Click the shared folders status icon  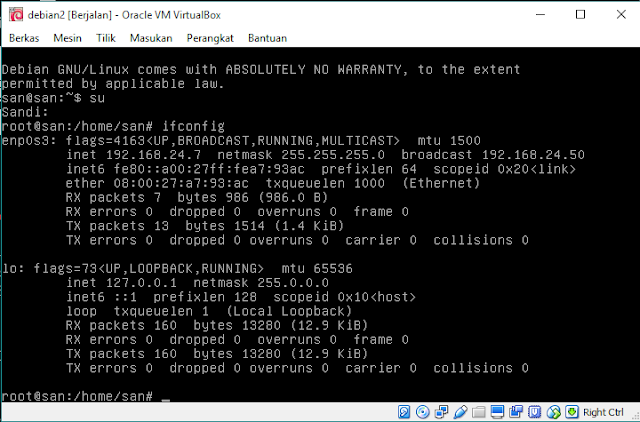pyautogui.click(x=479, y=412)
